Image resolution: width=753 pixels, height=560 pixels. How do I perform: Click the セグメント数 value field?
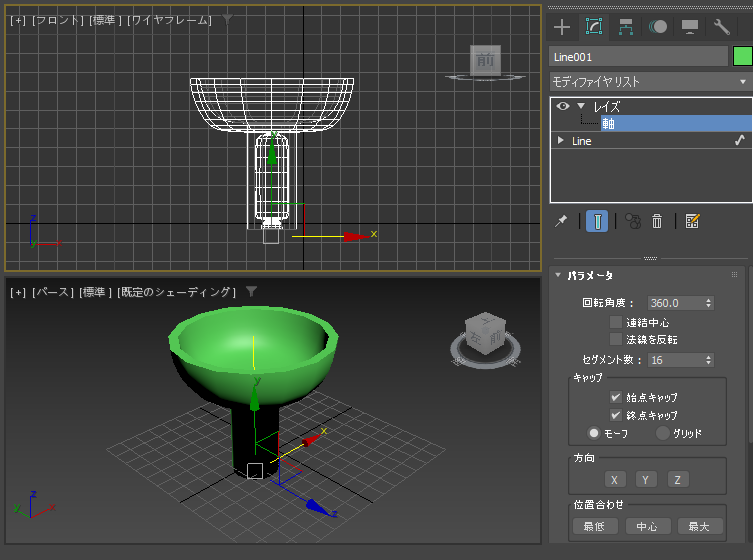coord(675,360)
